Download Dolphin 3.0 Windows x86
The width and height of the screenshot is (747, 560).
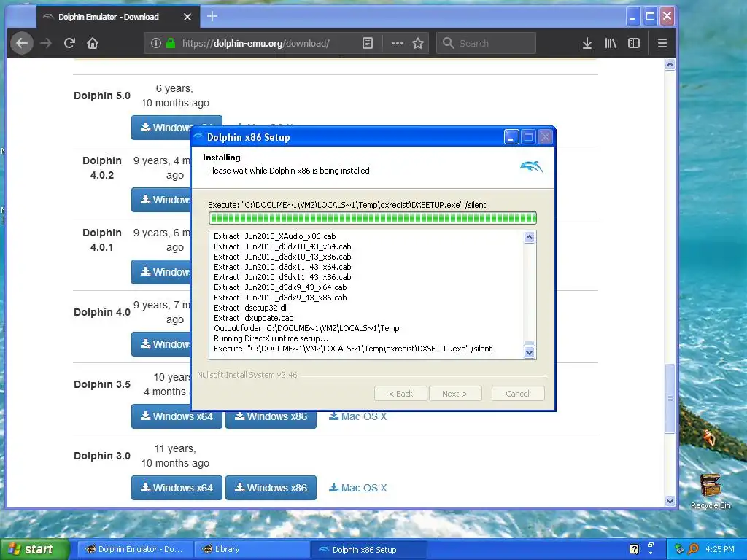[271, 488]
